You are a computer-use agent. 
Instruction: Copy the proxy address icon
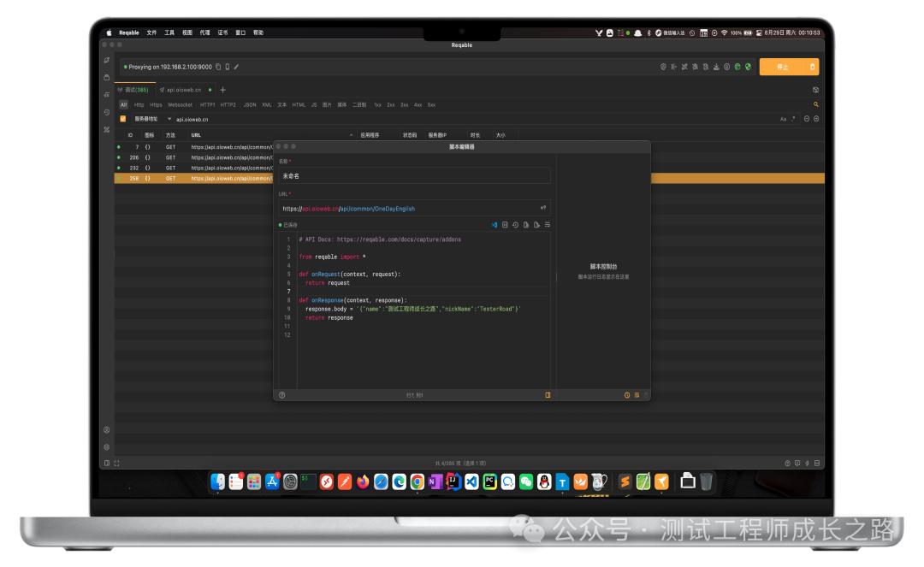coord(218,67)
